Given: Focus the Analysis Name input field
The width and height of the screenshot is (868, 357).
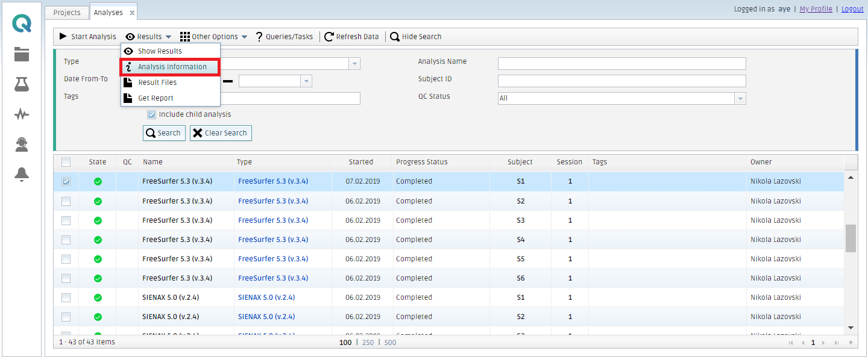Looking at the screenshot, I should [x=622, y=64].
